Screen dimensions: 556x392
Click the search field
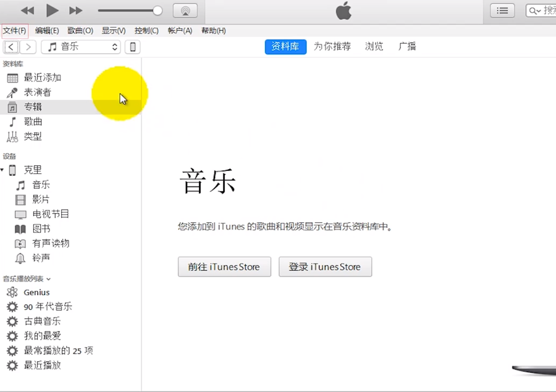point(541,10)
